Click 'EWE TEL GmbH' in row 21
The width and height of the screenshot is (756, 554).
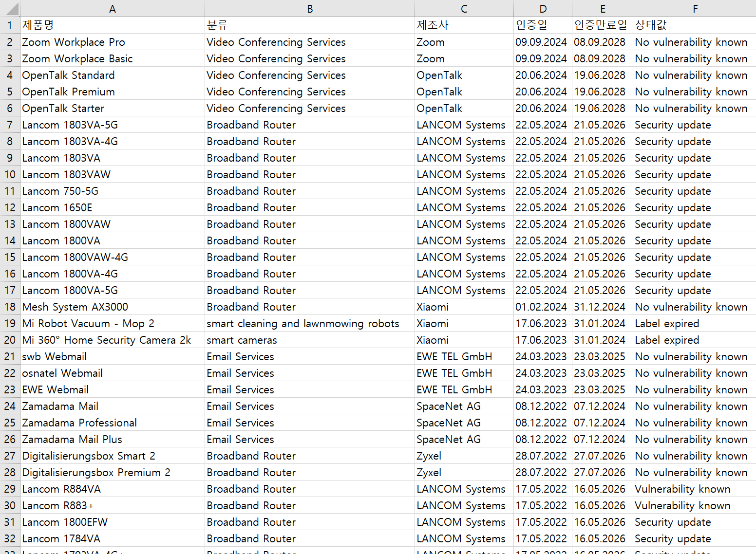464,356
